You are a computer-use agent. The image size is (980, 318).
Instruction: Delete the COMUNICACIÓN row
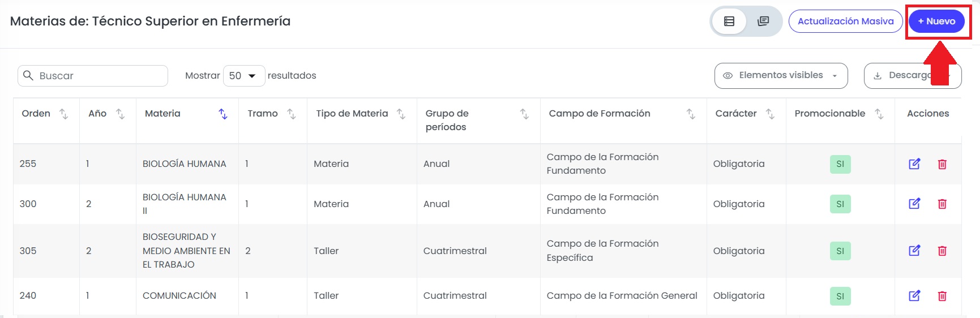942,296
